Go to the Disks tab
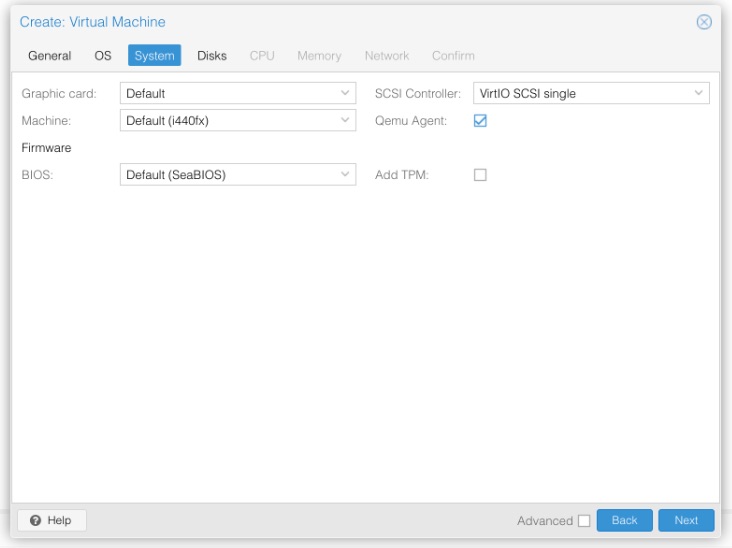Viewport: 732px width, 548px height. tap(212, 56)
